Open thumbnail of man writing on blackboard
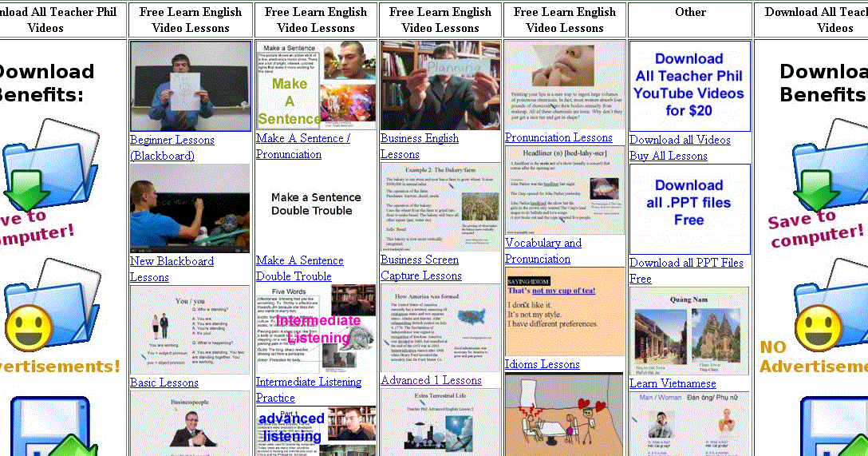The height and width of the screenshot is (456, 868). pos(190,208)
